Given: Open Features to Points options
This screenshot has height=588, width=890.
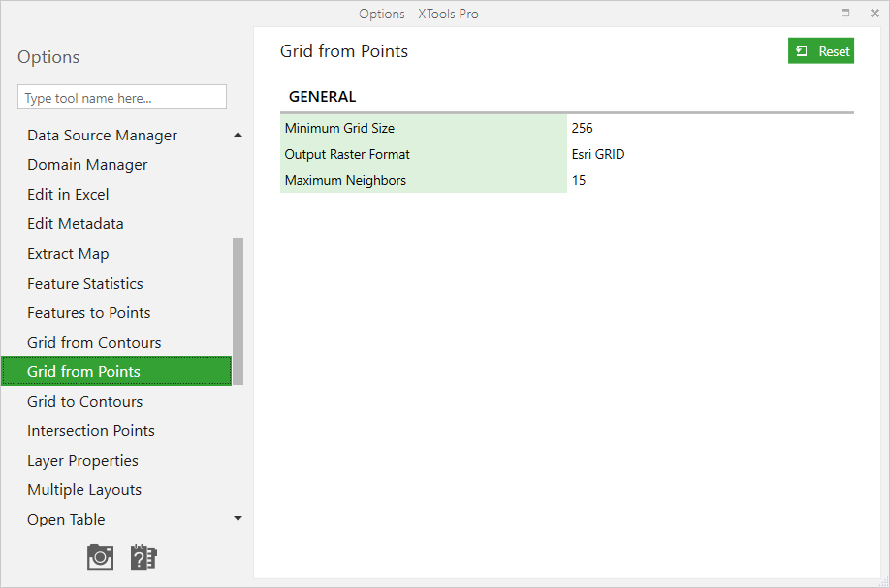Looking at the screenshot, I should click(x=89, y=313).
